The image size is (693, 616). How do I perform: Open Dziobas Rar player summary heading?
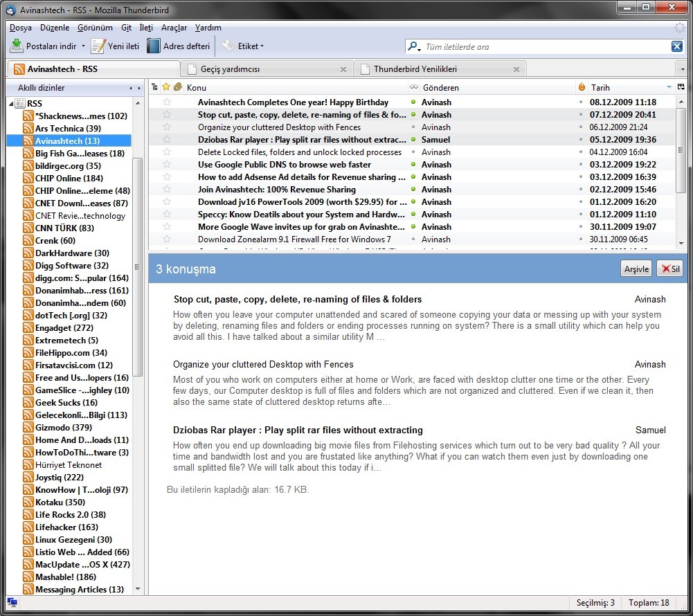coord(298,430)
